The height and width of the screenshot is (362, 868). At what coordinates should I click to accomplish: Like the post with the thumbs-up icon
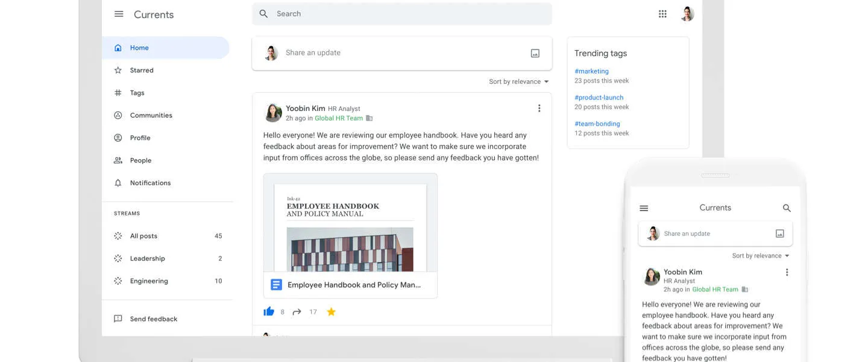269,312
